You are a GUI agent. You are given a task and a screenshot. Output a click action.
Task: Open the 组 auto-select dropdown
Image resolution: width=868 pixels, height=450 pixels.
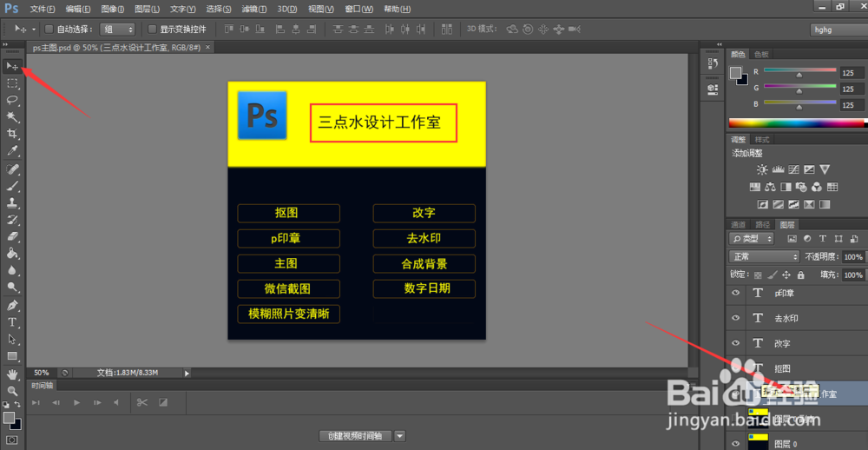[117, 30]
